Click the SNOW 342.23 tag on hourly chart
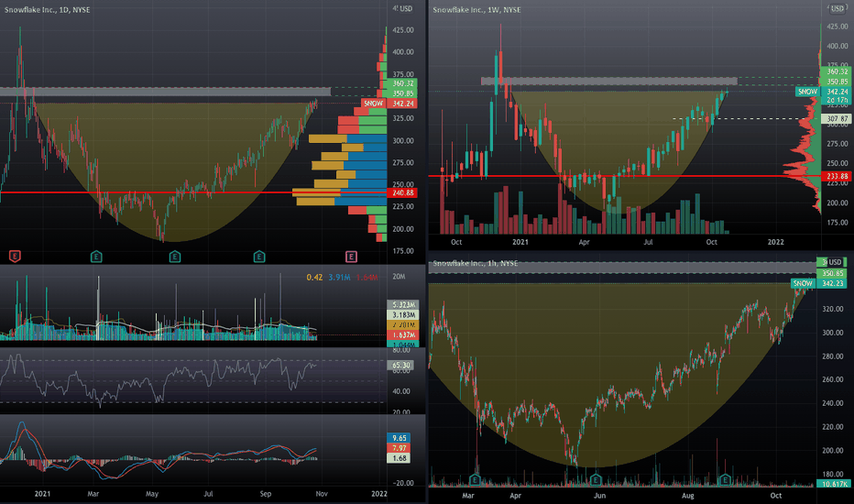 tap(818, 283)
